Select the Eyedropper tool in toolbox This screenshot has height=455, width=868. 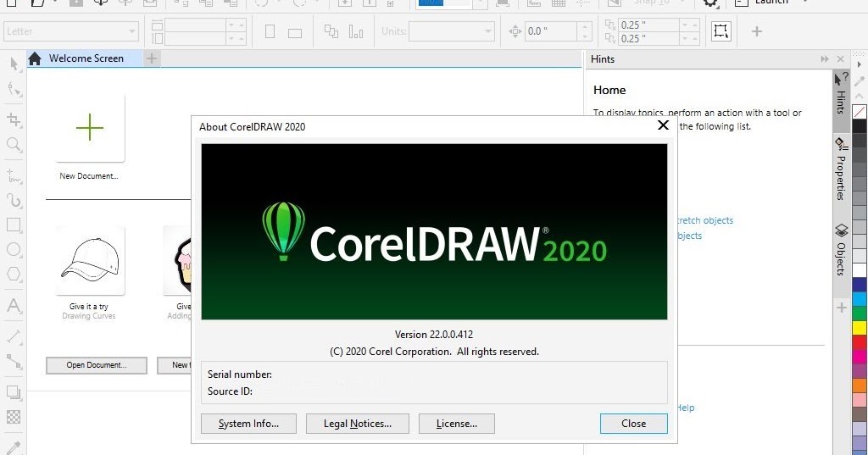click(14, 447)
